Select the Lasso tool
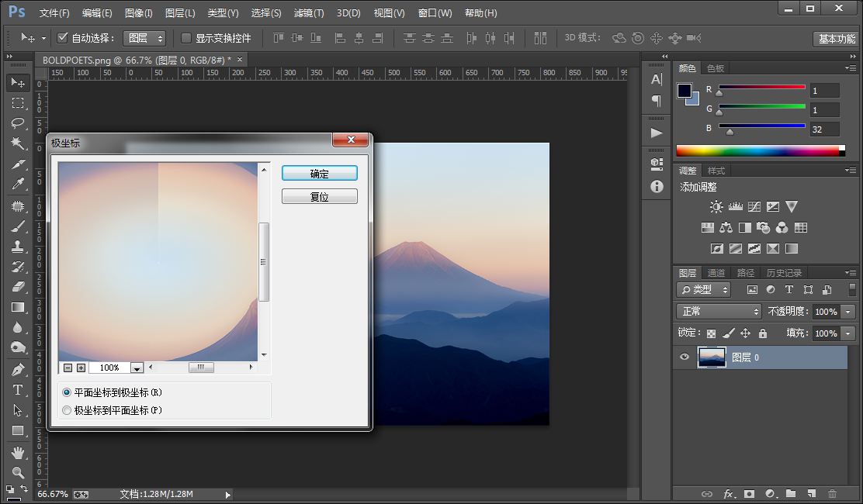863x504 pixels. pyautogui.click(x=18, y=123)
